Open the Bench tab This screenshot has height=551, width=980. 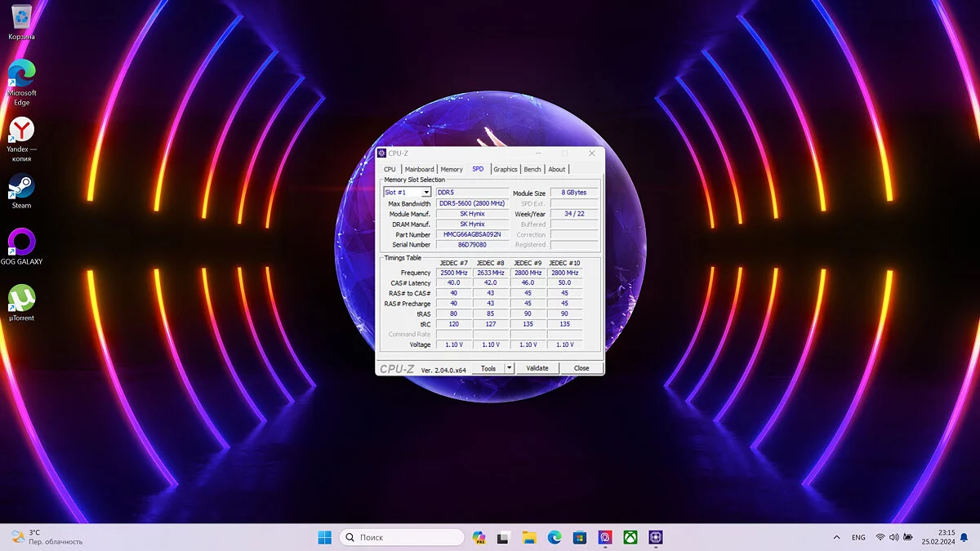click(532, 169)
